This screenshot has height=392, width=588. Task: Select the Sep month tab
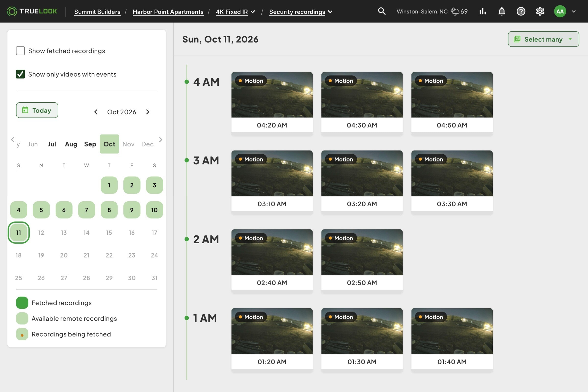[90, 144]
